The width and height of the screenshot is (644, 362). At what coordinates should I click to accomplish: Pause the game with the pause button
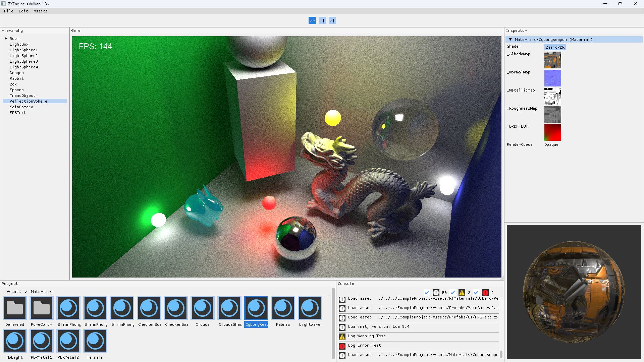tap(322, 20)
